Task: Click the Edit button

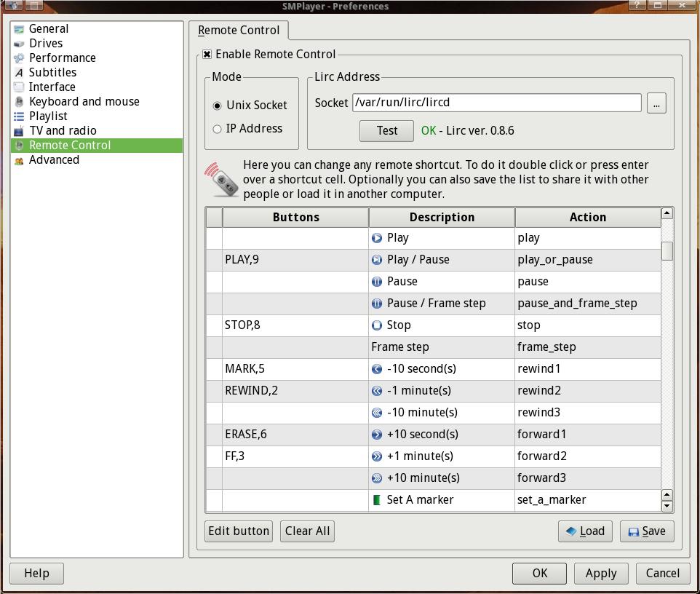Action: click(x=239, y=531)
